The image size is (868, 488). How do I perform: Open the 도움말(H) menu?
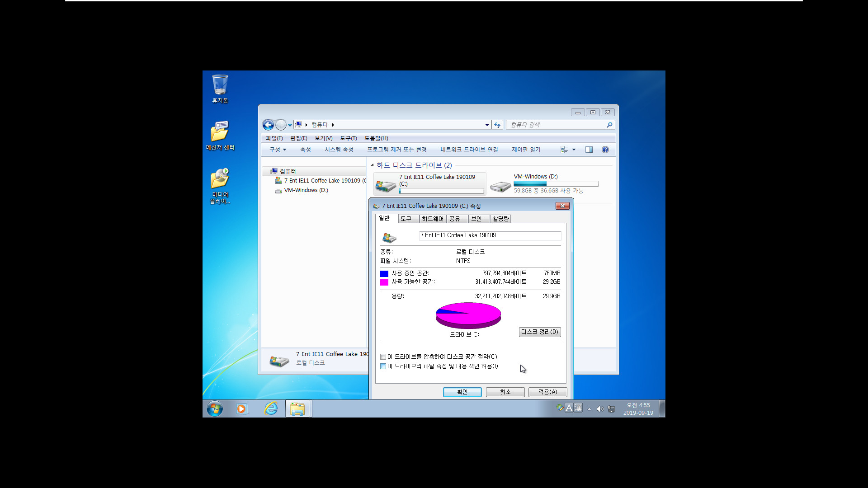[x=376, y=138]
